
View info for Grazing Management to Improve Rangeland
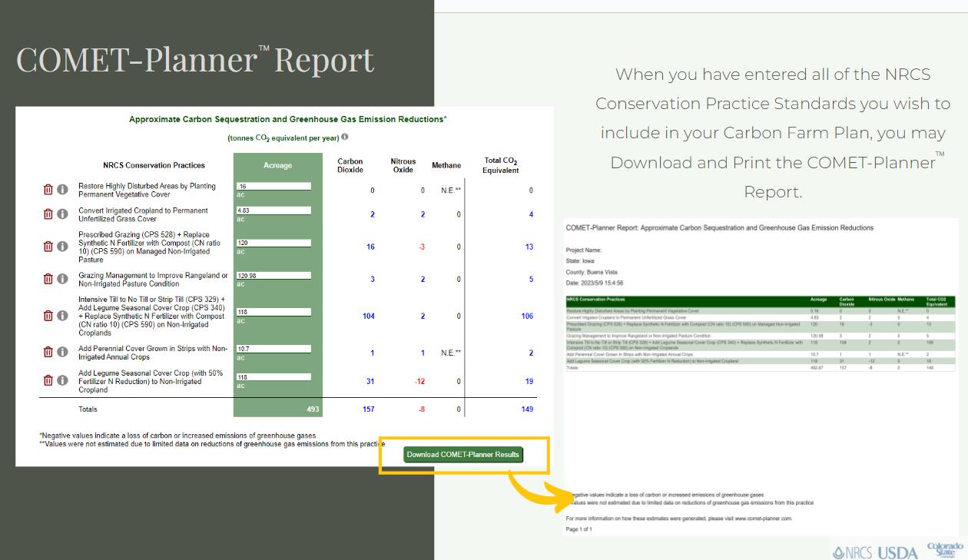pyautogui.click(x=62, y=279)
